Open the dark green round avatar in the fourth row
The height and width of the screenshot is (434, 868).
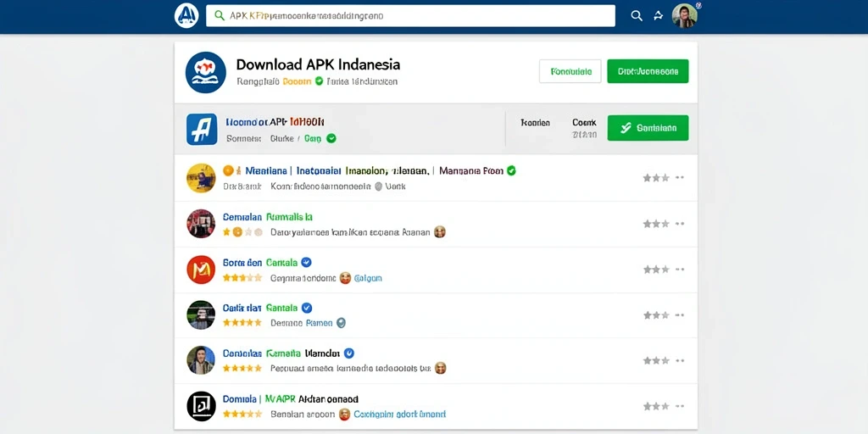point(201,315)
